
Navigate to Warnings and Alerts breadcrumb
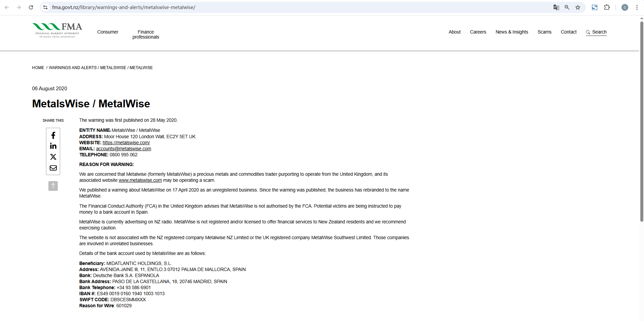pos(73,68)
